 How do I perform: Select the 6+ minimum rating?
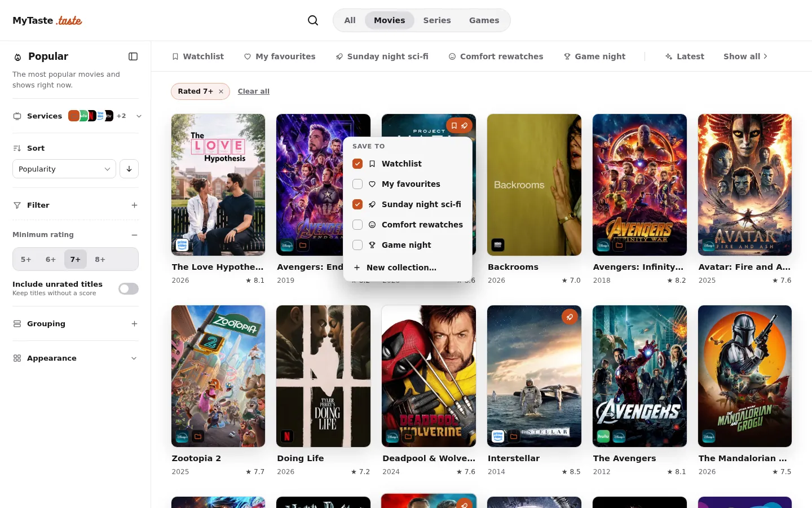click(51, 260)
